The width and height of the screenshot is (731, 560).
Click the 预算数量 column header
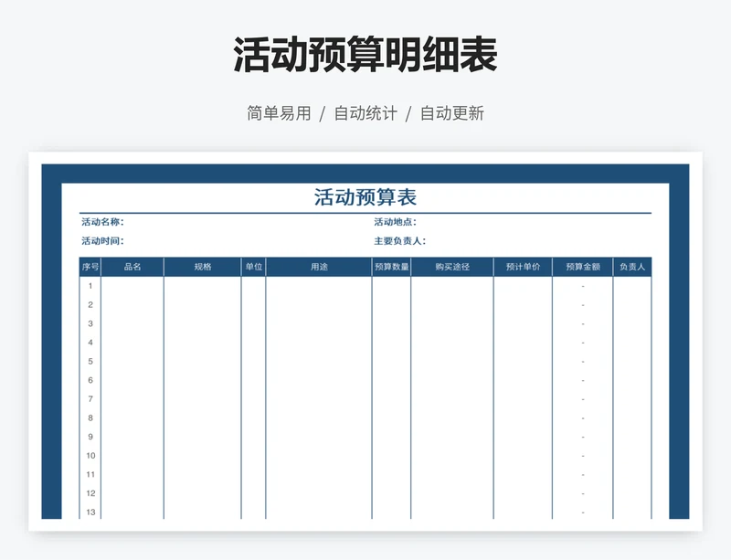[392, 267]
